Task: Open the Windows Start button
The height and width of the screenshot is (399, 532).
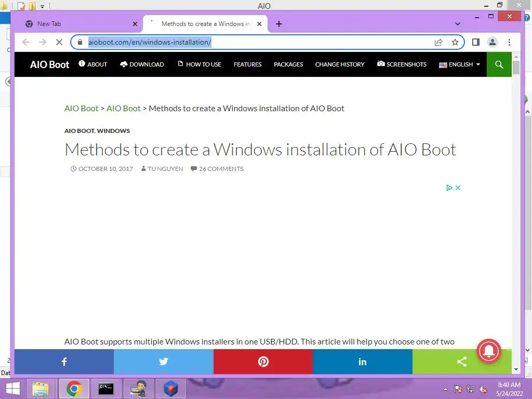Action: [x=13, y=389]
